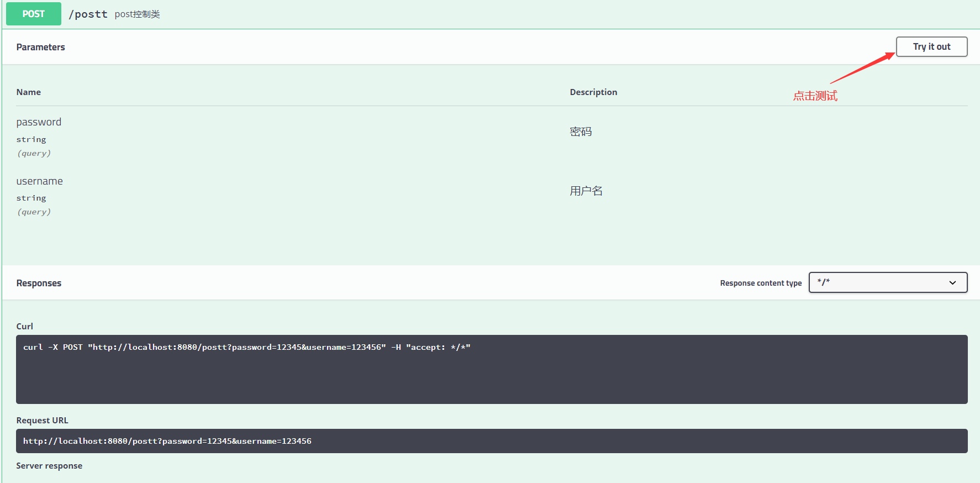
Task: Select the username parameter name
Action: (39, 181)
